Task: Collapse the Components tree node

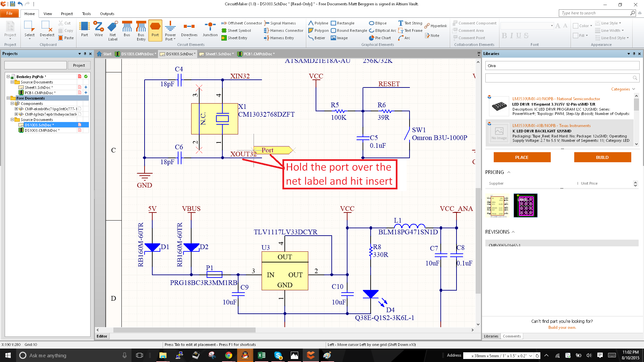Action: [12, 104]
